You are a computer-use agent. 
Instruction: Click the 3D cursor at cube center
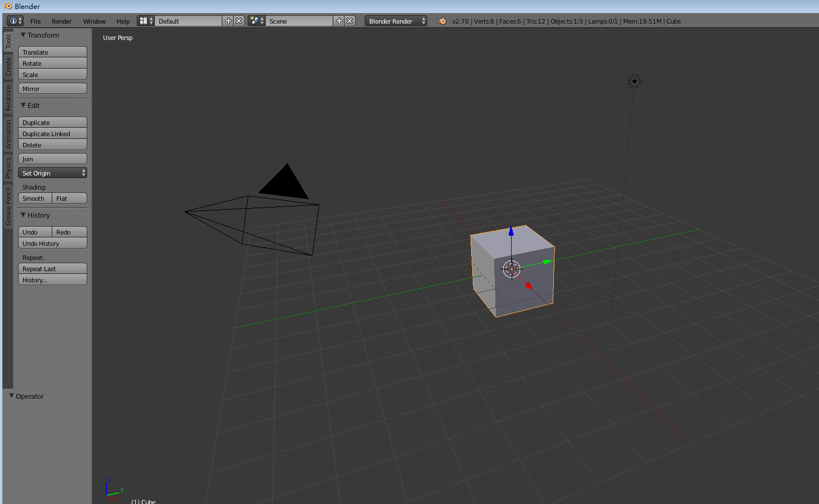(x=512, y=269)
